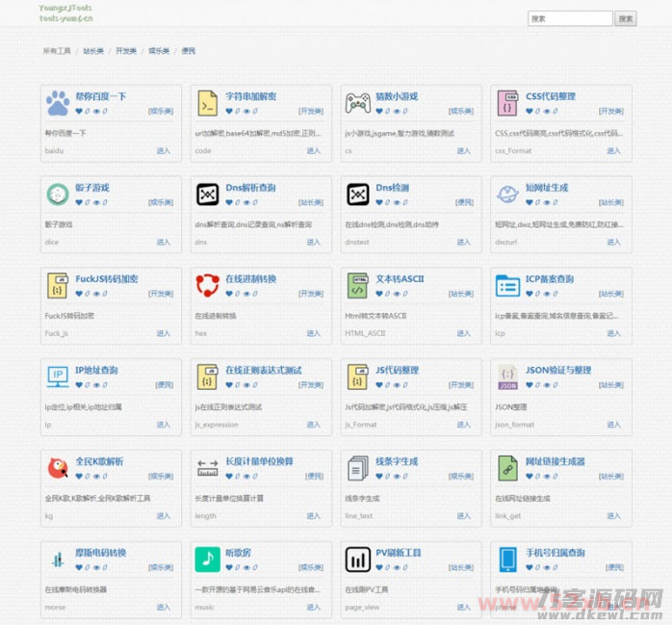Switch to the 站长类 category
This screenshot has height=625, width=672.
pos(93,51)
